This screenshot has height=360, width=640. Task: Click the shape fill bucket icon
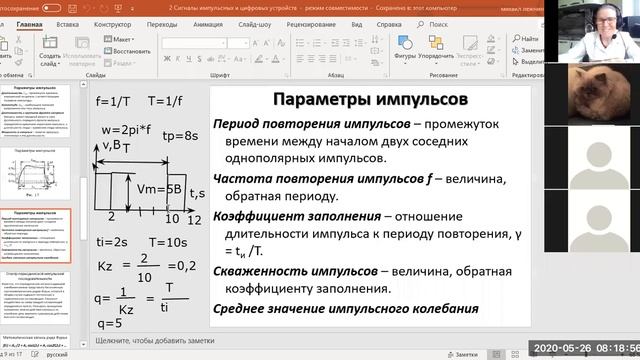(491, 39)
